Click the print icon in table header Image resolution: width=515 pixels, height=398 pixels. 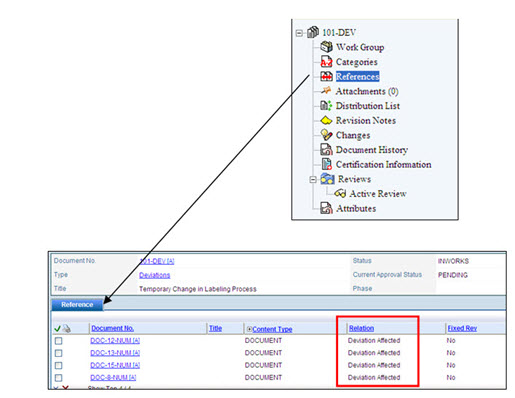pyautogui.click(x=67, y=329)
